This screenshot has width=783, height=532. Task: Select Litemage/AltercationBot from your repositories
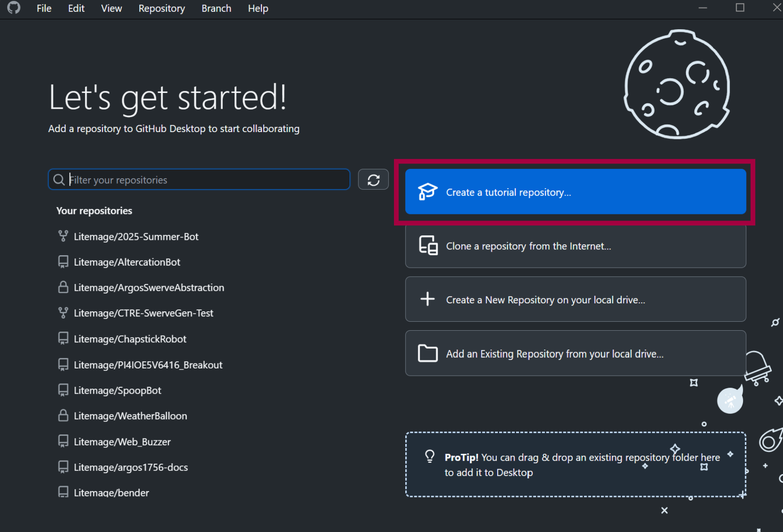127,262
